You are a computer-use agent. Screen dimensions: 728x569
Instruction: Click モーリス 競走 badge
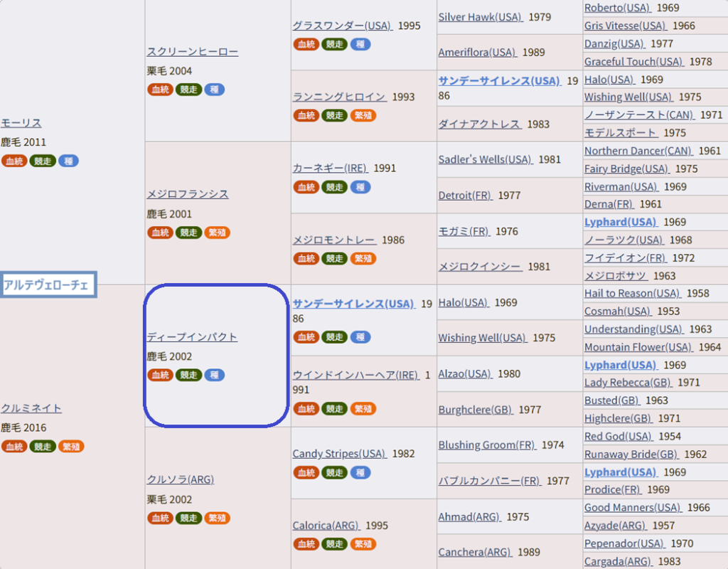[43, 161]
